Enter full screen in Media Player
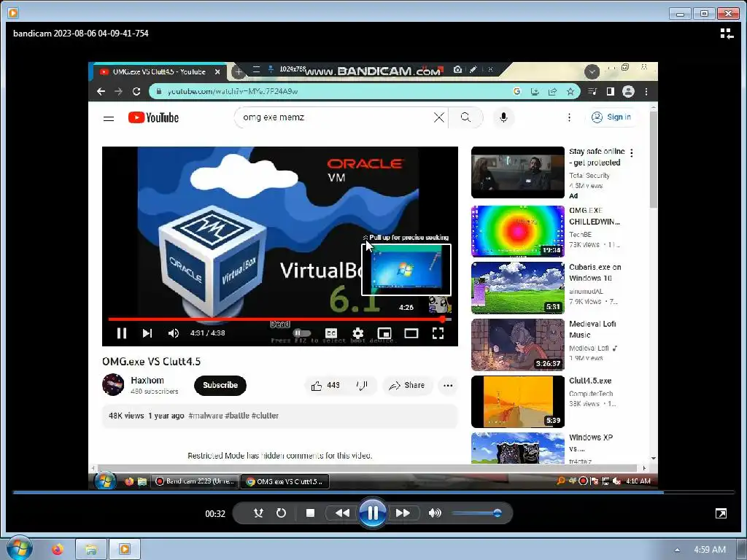Viewport: 747px width, 560px height. pyautogui.click(x=721, y=513)
